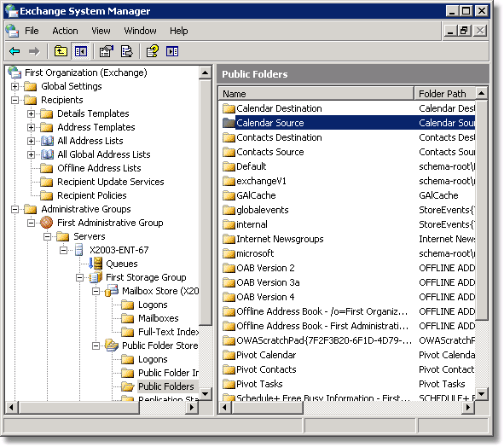Click the Pivot Tasks folder icon
This screenshot has height=447, width=504.
click(229, 384)
